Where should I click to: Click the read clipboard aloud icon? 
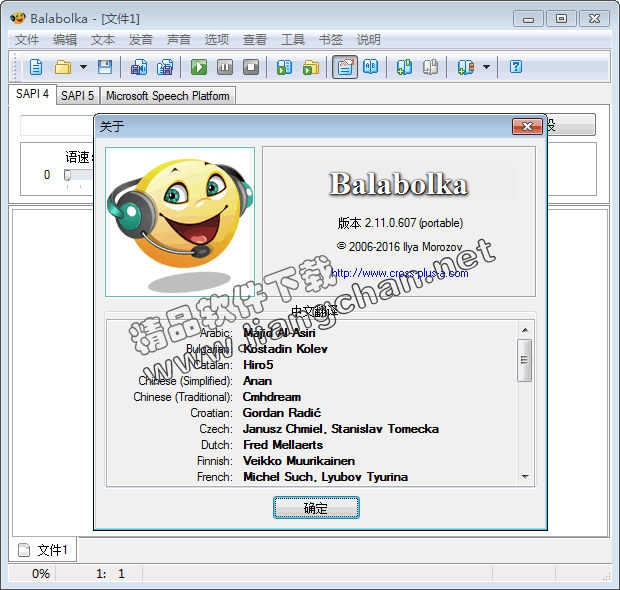[x=284, y=67]
